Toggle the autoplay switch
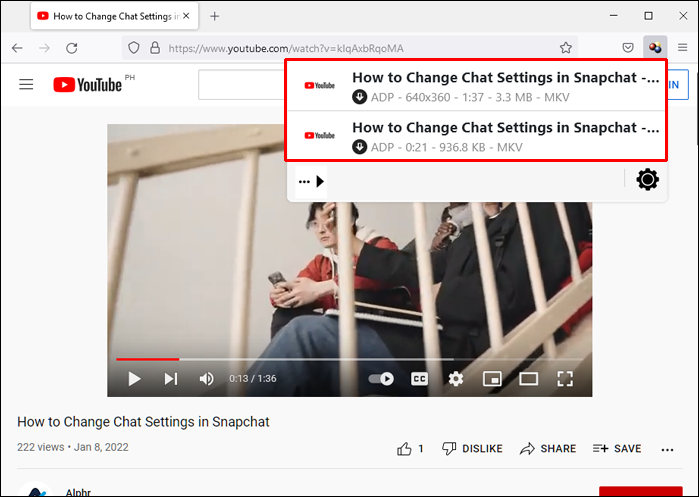The height and width of the screenshot is (497, 699). click(x=381, y=379)
